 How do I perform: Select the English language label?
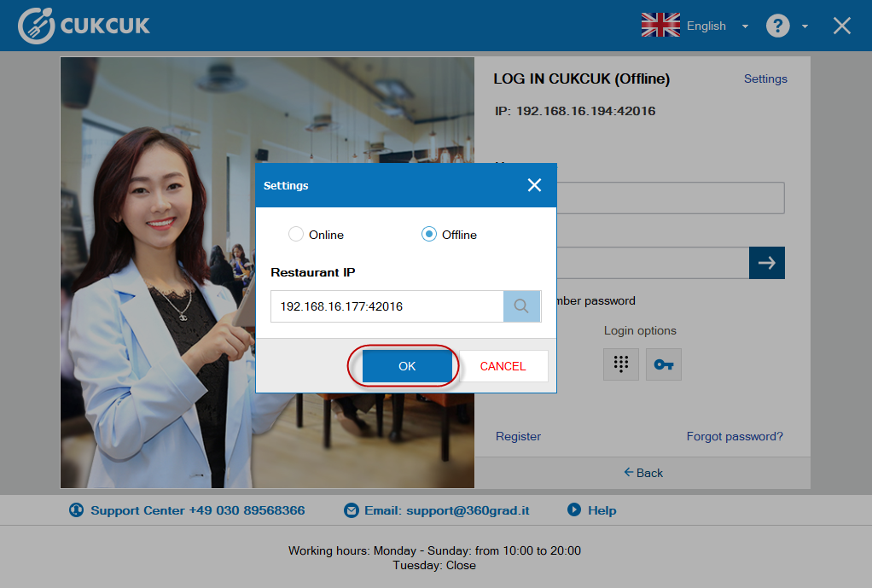pyautogui.click(x=706, y=26)
